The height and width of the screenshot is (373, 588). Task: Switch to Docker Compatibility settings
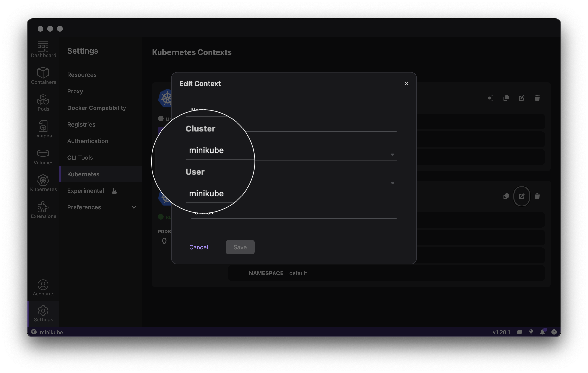point(97,108)
